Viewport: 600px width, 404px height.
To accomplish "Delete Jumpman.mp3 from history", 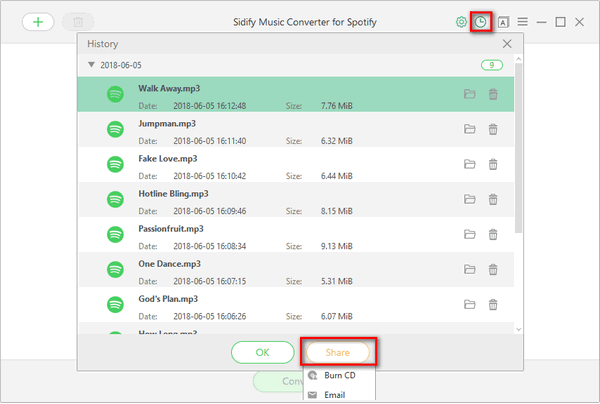I will [493, 129].
